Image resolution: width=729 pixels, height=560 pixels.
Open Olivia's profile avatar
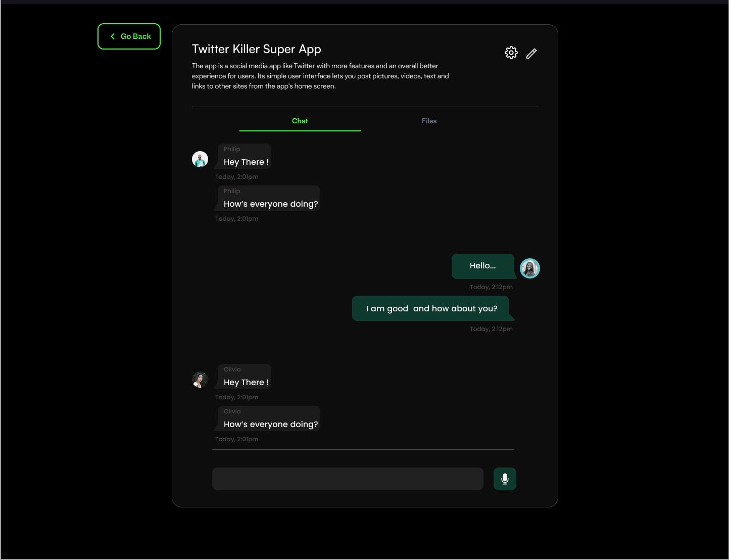pos(200,380)
